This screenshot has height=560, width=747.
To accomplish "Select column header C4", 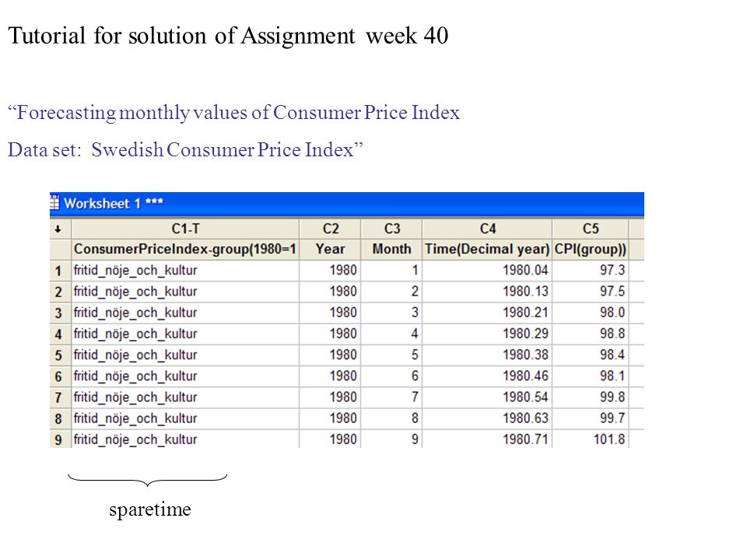I will pyautogui.click(x=487, y=229).
